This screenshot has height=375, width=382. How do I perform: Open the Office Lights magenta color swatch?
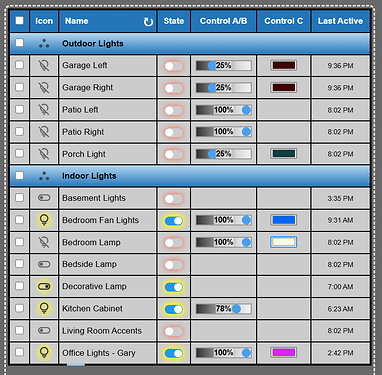(x=284, y=352)
